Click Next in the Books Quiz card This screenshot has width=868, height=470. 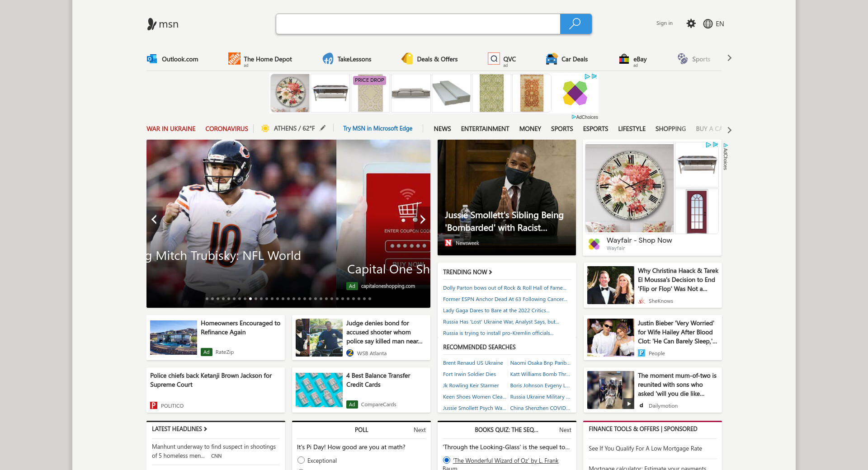tap(565, 430)
